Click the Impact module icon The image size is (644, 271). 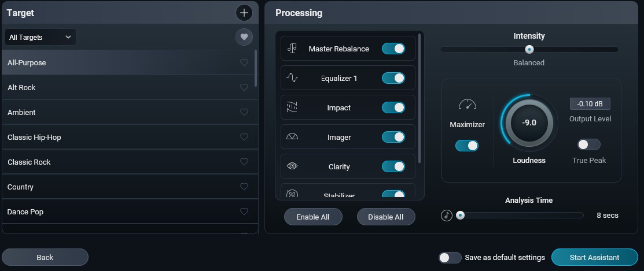click(292, 107)
